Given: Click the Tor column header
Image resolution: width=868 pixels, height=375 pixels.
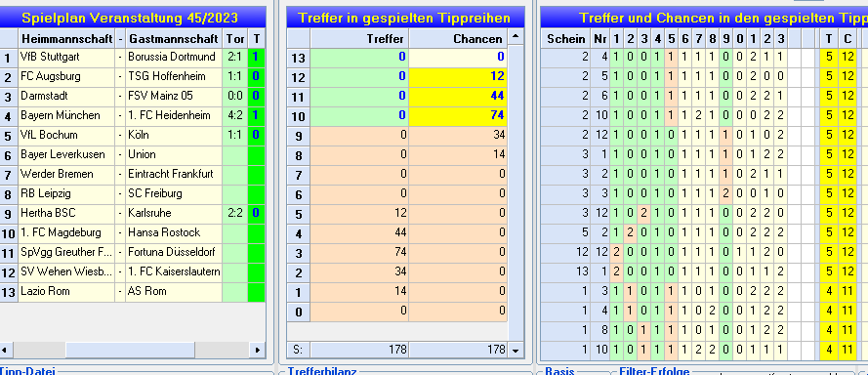Looking at the screenshot, I should point(235,39).
